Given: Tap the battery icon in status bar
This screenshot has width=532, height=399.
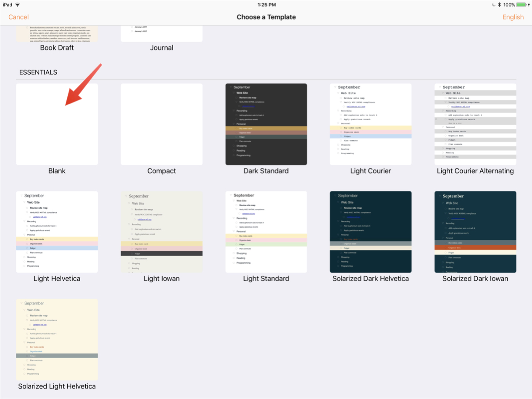Looking at the screenshot, I should point(521,5).
